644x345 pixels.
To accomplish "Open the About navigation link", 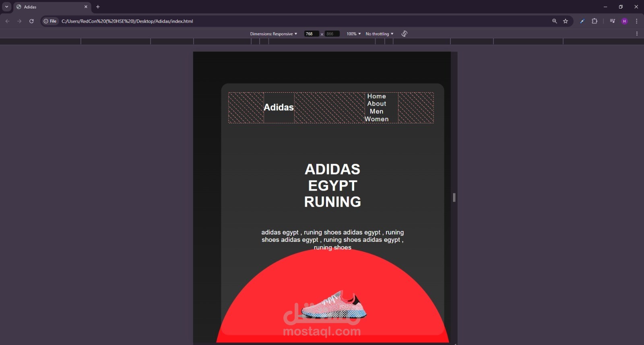I will [x=377, y=104].
